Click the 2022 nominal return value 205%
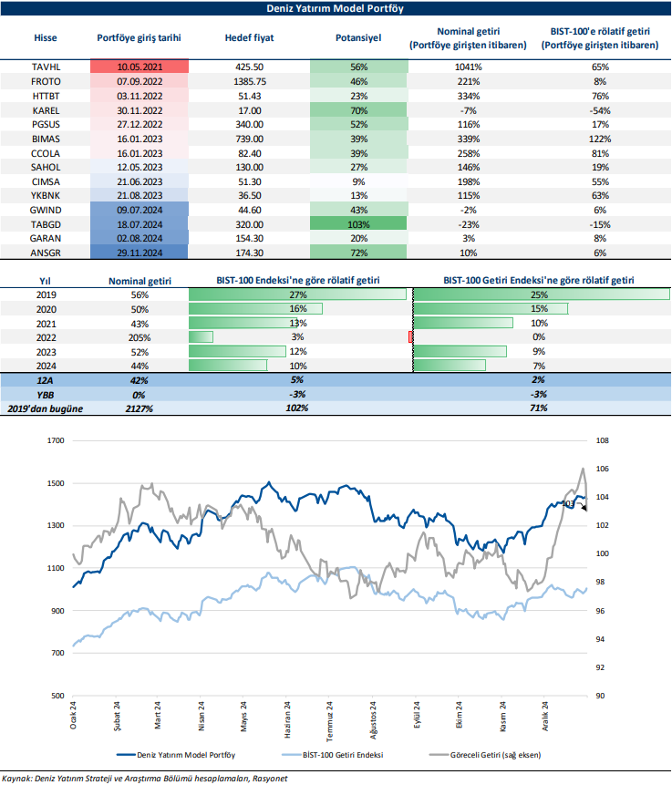Viewport: 672px width, 785px height. 140,336
